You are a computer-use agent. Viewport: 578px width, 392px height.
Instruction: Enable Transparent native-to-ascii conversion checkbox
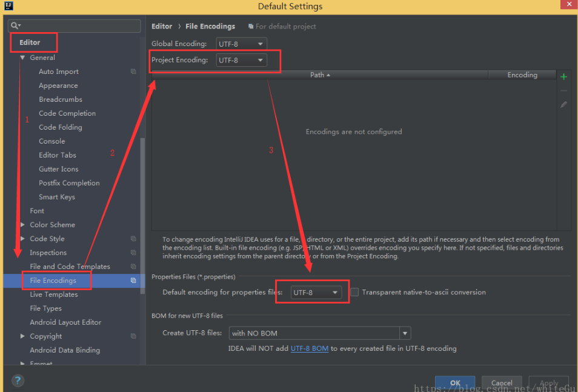pyautogui.click(x=354, y=292)
